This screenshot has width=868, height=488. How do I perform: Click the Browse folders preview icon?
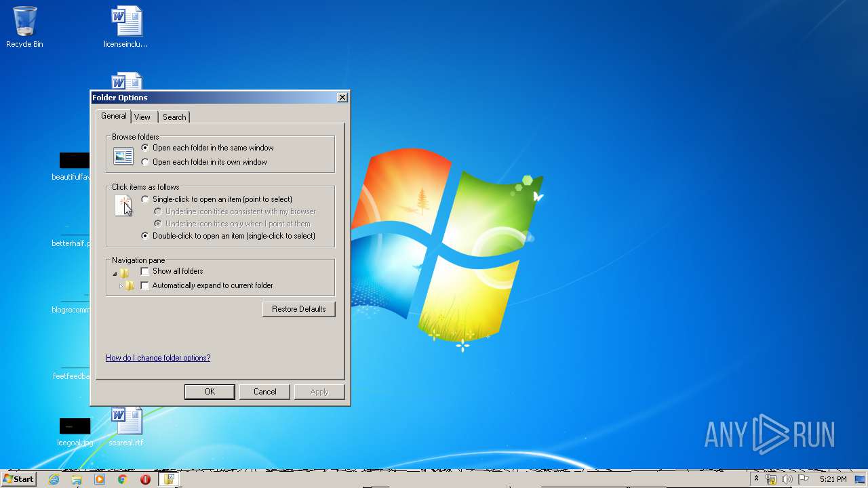[x=123, y=157]
